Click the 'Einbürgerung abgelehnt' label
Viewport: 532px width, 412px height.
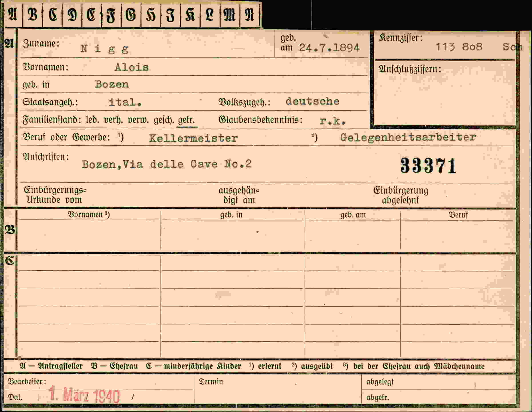point(401,195)
